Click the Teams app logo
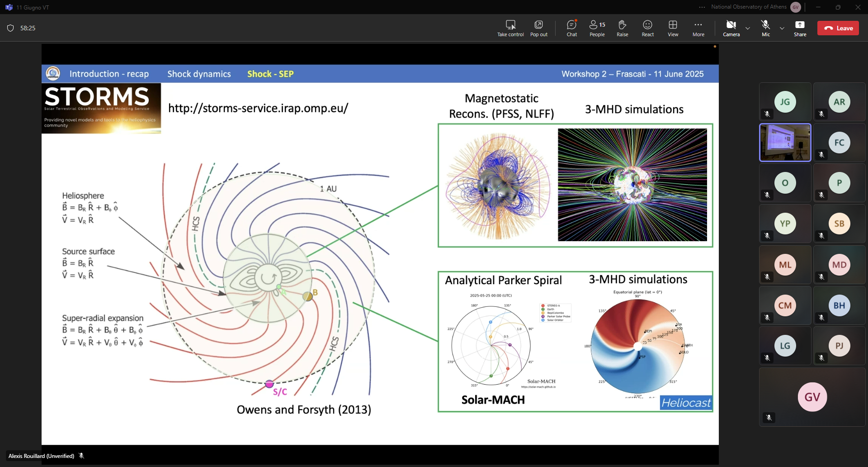The width and height of the screenshot is (868, 467). click(x=9, y=7)
